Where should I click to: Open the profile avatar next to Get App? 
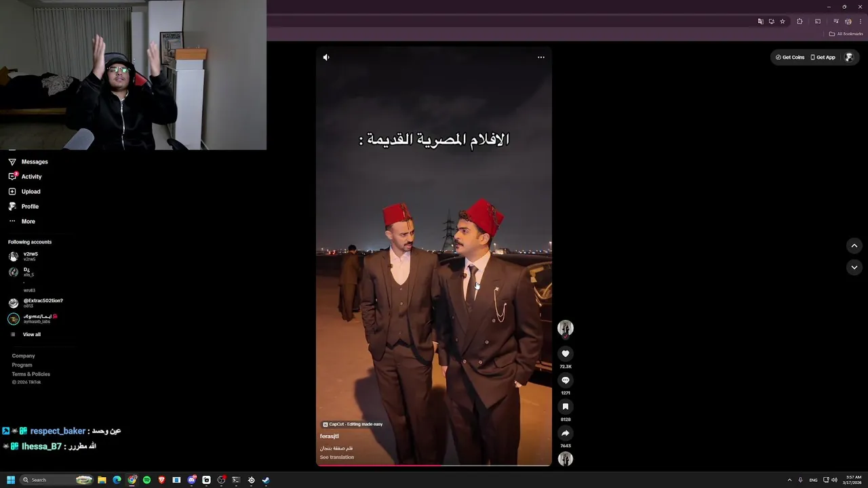[x=848, y=58]
